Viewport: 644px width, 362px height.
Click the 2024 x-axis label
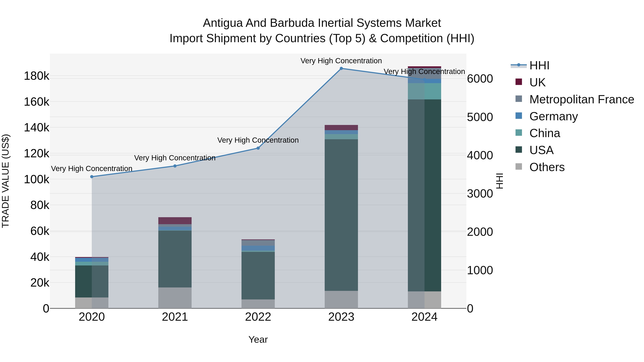[425, 317]
